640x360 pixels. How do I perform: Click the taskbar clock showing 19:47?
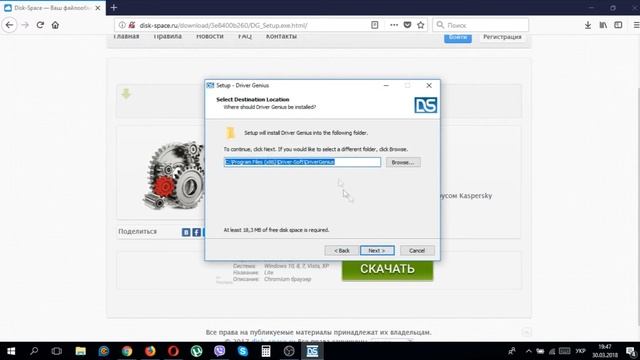(x=605, y=351)
